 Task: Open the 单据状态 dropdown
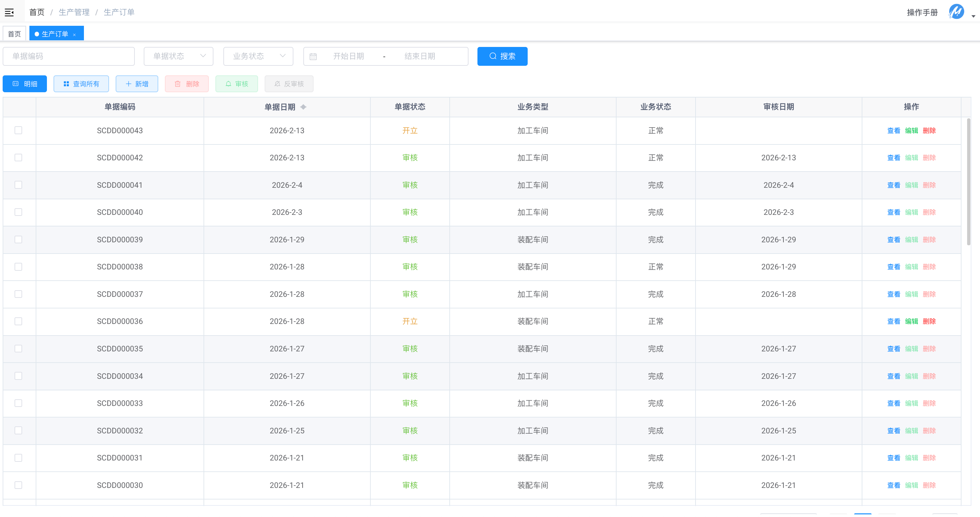(x=178, y=56)
